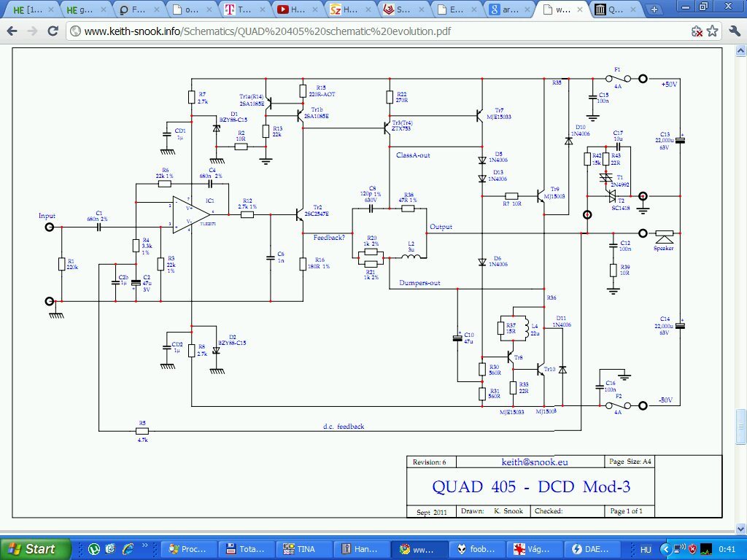The image size is (747, 560).
Task: Click the +50V supply label
Action: click(x=669, y=85)
